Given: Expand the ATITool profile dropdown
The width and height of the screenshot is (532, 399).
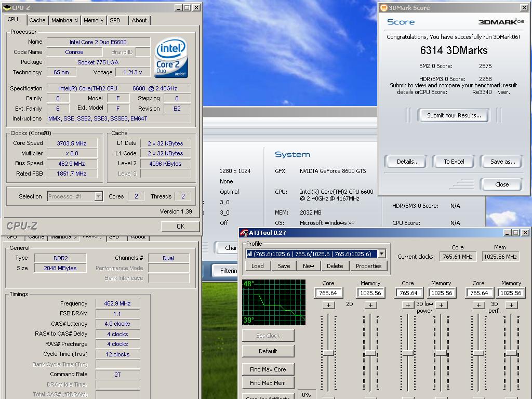Looking at the screenshot, I should click(382, 254).
